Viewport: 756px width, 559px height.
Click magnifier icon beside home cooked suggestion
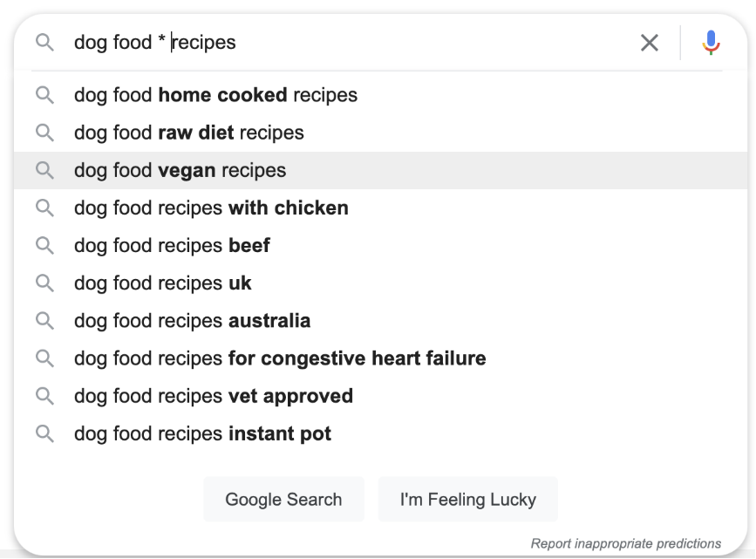[44, 95]
